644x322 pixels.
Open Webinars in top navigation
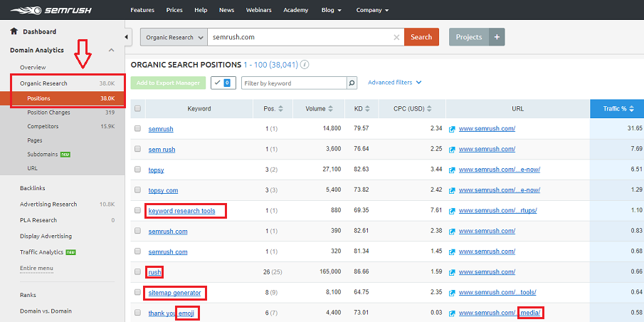(x=259, y=10)
